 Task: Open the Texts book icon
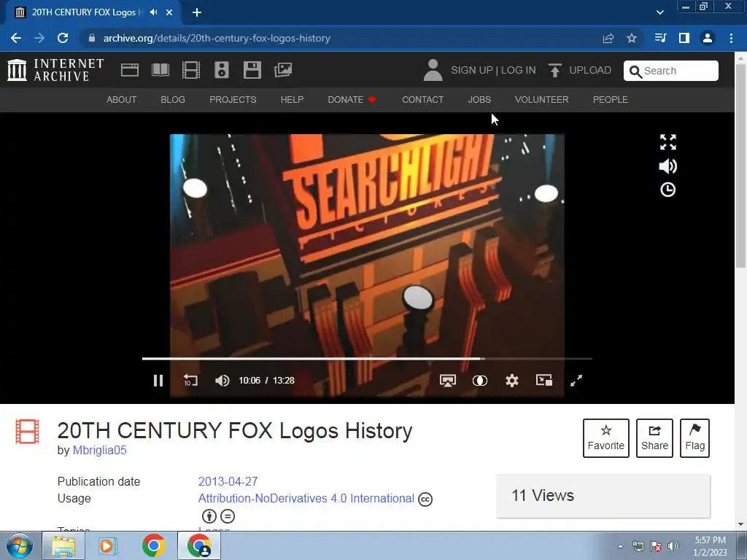click(160, 70)
